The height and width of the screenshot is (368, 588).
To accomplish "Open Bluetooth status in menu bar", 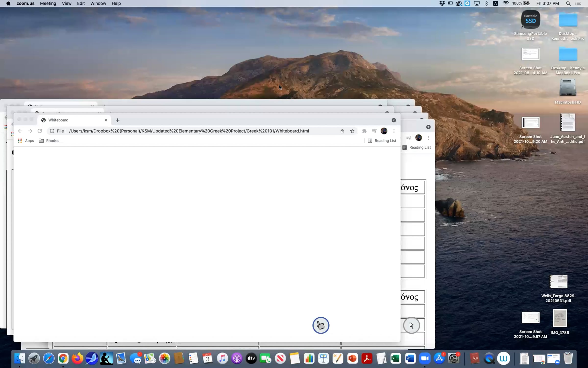I will point(486,3).
